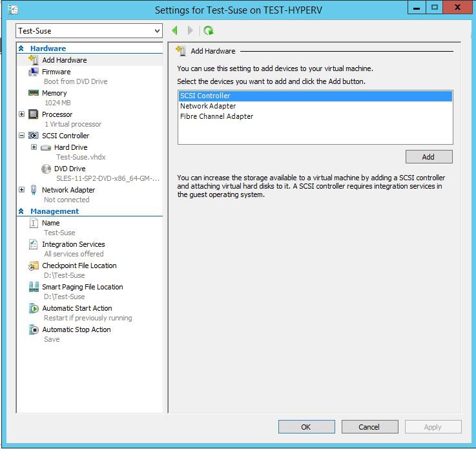
Task: Click the Automatic Stop Action icon
Action: [x=34, y=329]
